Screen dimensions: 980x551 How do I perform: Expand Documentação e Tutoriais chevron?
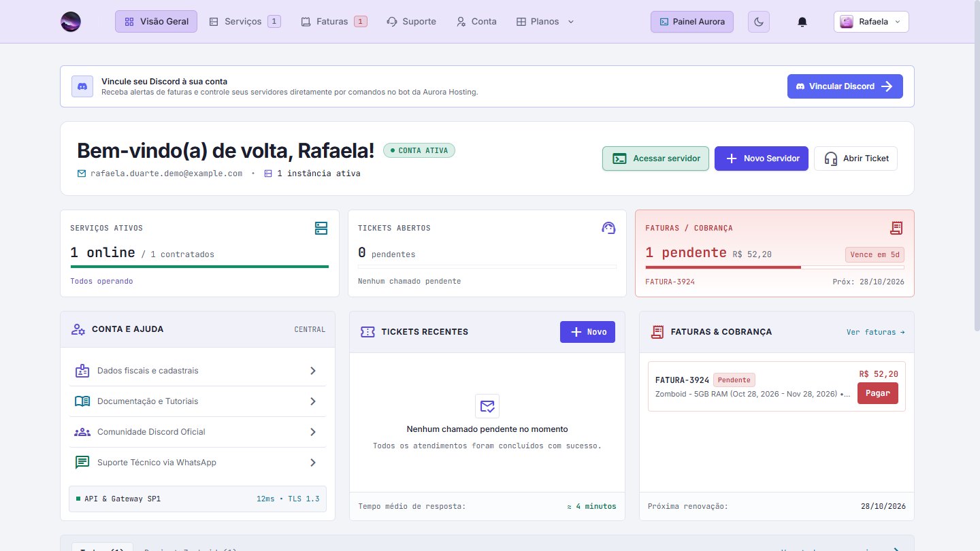point(313,401)
